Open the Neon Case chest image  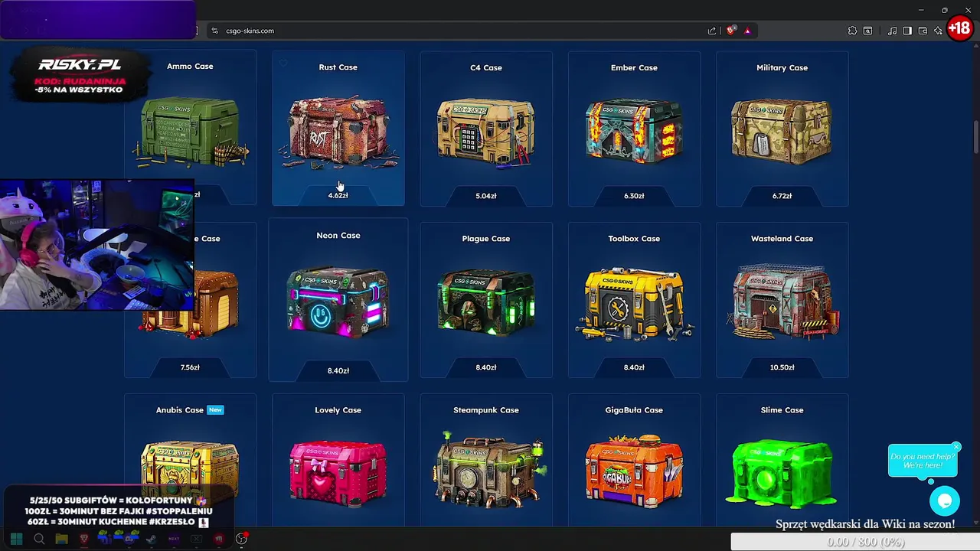pos(338,302)
